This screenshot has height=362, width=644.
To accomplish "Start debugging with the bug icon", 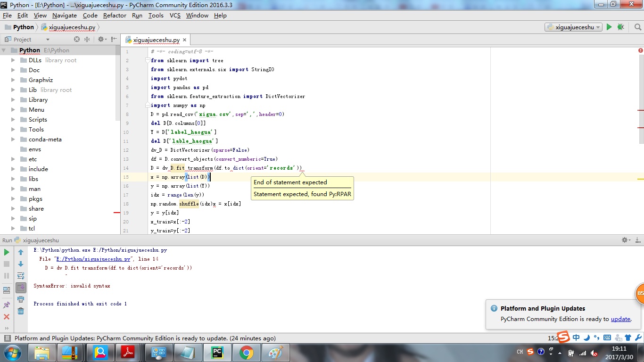I will point(620,27).
